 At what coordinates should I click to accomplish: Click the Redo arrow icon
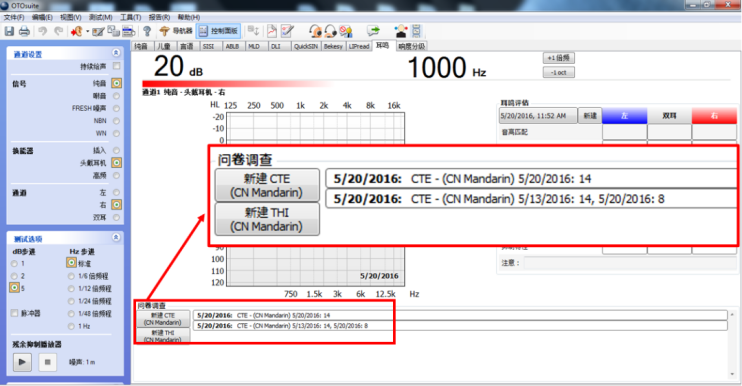click(x=58, y=32)
